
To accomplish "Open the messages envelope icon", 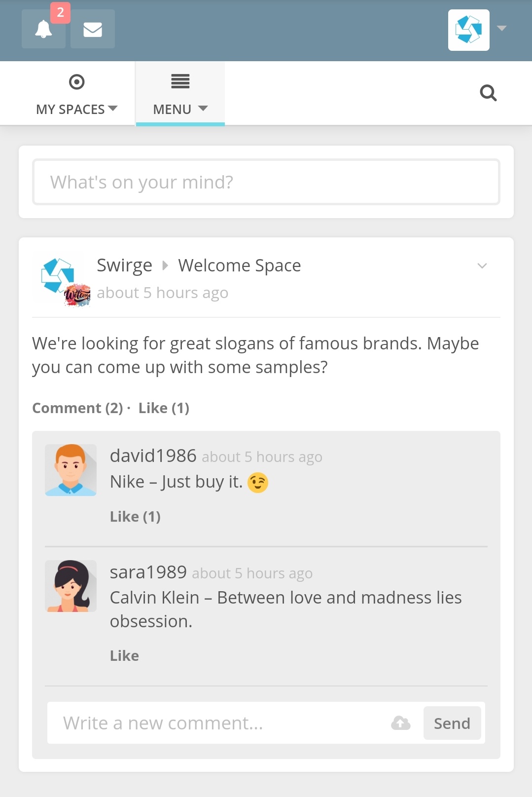I will pos(93,29).
